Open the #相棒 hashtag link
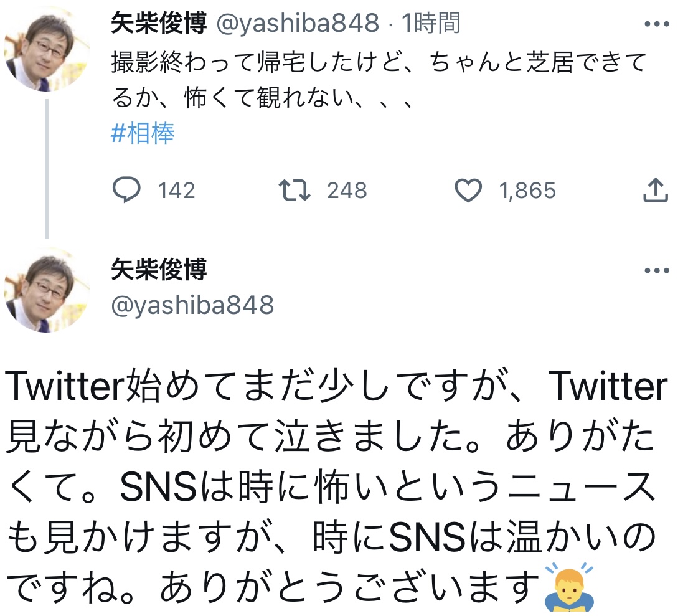The width and height of the screenshot is (688, 616). [143, 133]
